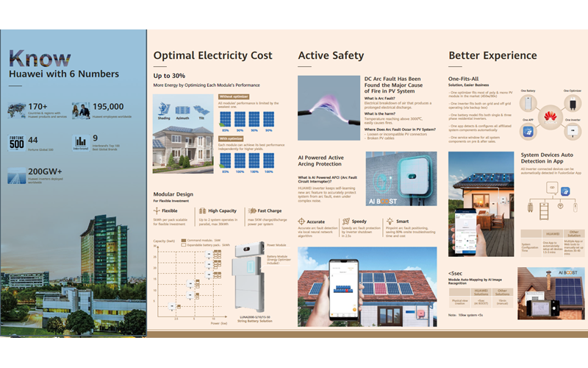Viewport: 588px width, 368px height.
Task: Click the Know Huawei with 6 Numbers title
Action: 64,64
